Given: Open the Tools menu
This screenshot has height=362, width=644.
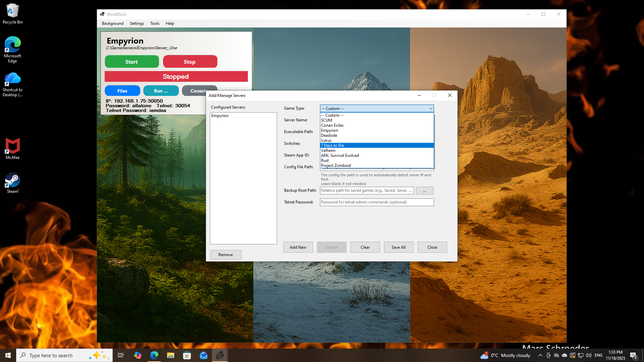Looking at the screenshot, I should [155, 23].
